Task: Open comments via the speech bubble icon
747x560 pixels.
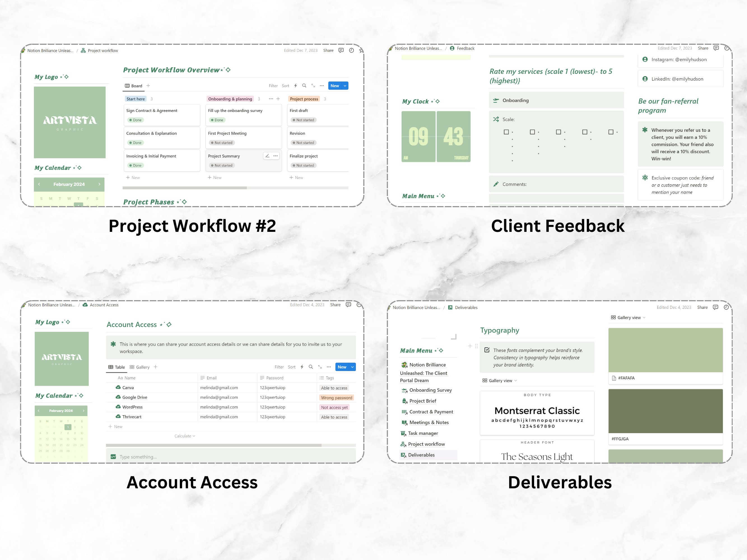Action: pyautogui.click(x=341, y=50)
